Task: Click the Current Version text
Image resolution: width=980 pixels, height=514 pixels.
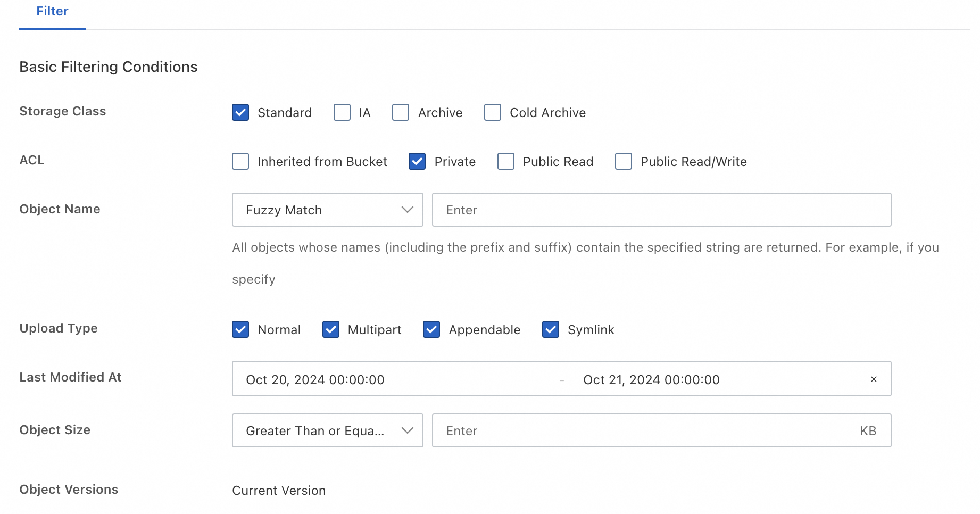Action: point(279,490)
